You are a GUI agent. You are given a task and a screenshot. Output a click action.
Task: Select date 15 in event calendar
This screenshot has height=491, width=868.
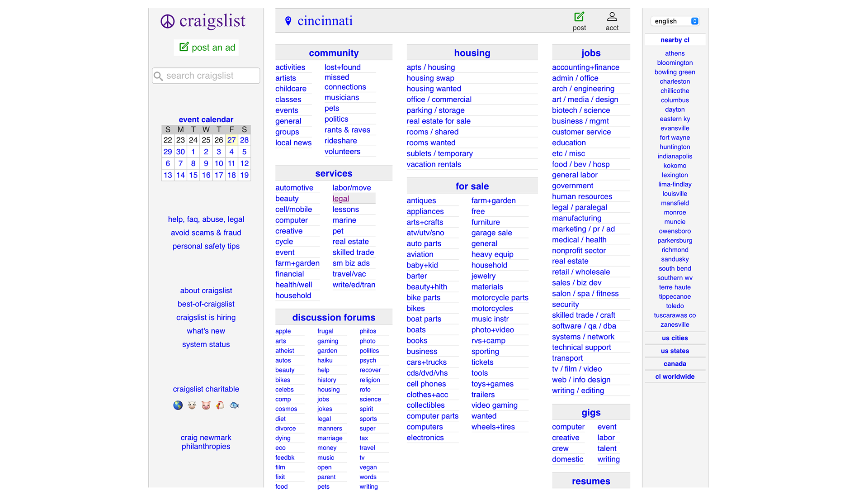point(193,175)
